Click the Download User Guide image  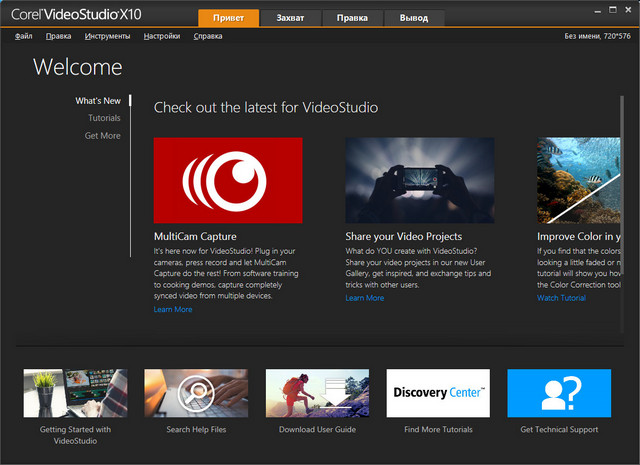[317, 393]
